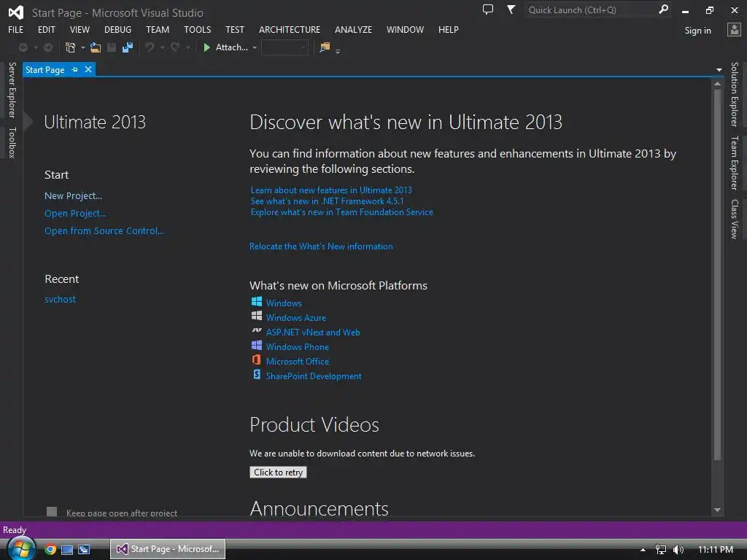Click the ASP.NET icon beside vNext link
Viewport: 747px width, 560px height.
pyautogui.click(x=257, y=330)
